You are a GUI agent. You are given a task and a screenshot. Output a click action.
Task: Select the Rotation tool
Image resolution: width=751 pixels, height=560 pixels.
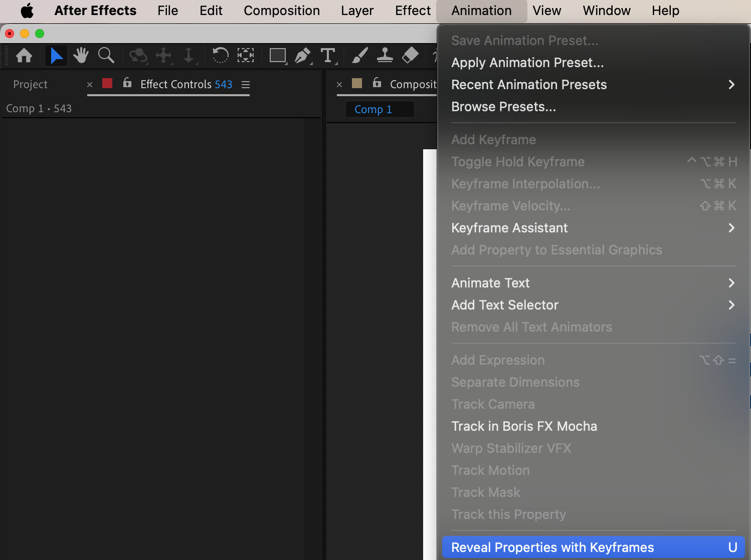point(220,55)
